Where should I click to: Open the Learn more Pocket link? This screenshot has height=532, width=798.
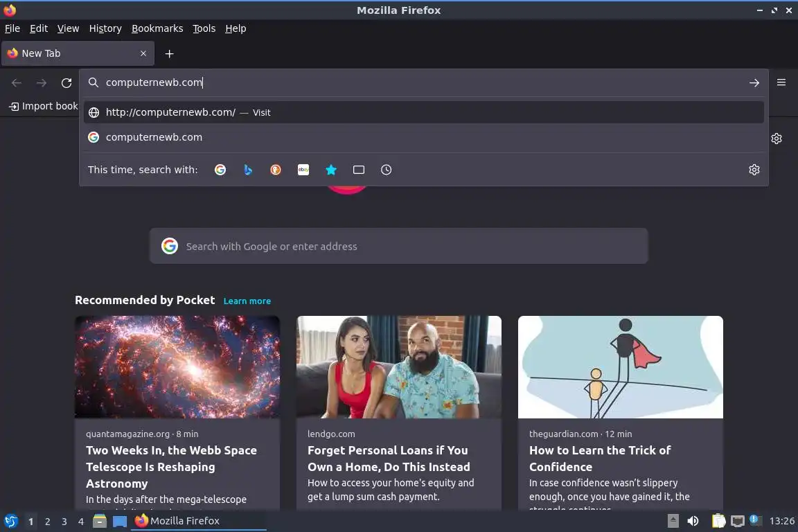[x=247, y=301]
